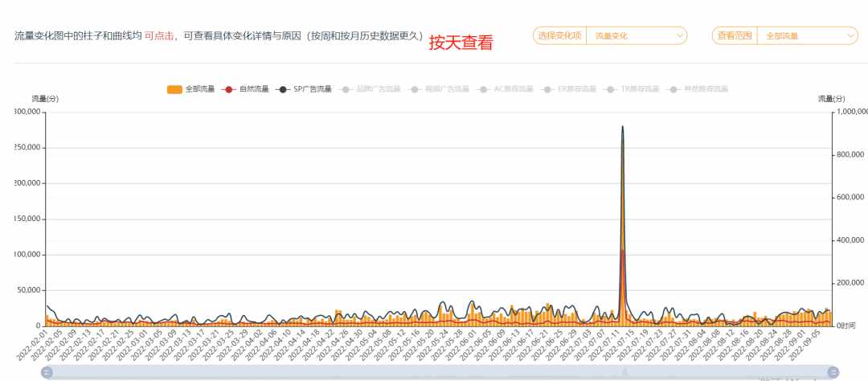This screenshot has height=381, width=868.
Task: Click the 1,000,000 right axis value
Action: click(851, 112)
